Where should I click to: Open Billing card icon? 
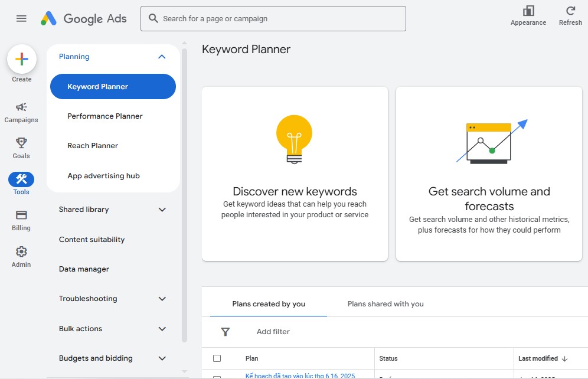point(21,215)
